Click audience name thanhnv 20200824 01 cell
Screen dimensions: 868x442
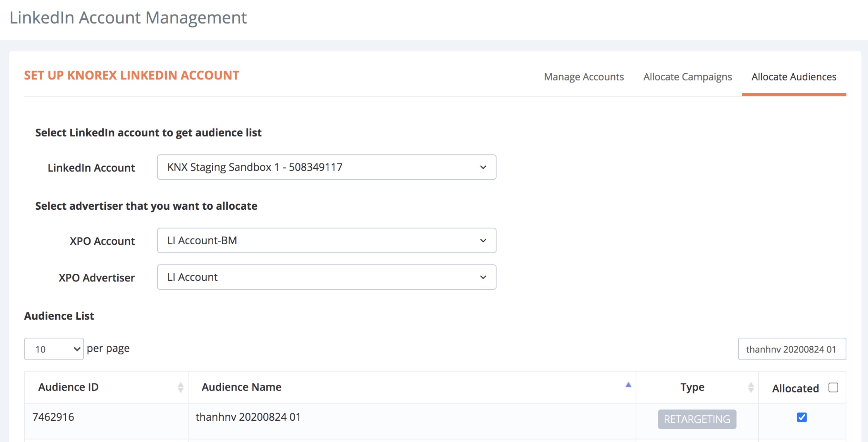click(412, 421)
